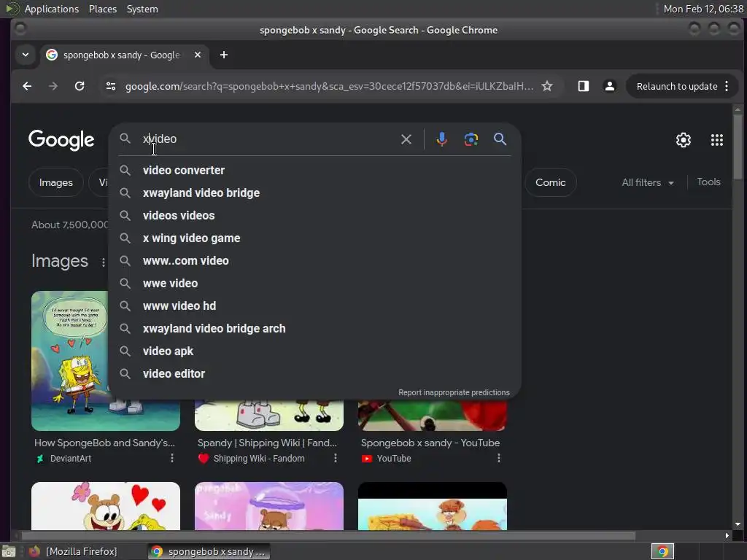Click spongebob x sandy taskbar window button

(208, 551)
